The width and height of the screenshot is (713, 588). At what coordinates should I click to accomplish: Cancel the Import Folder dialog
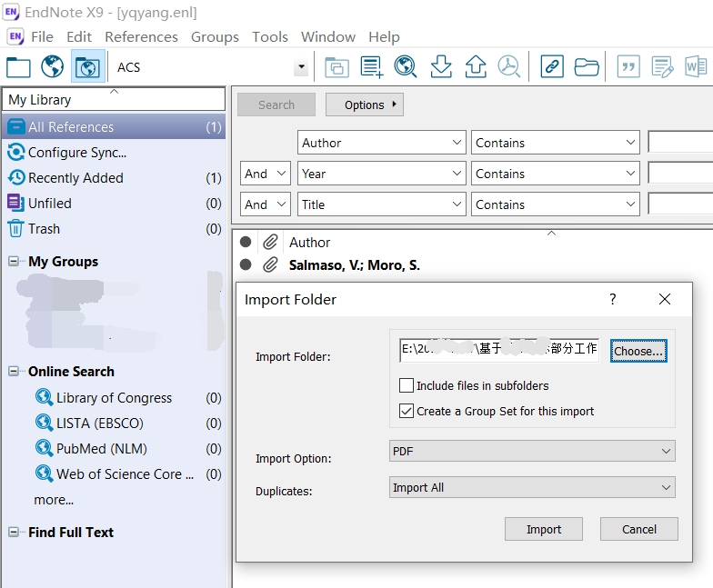(638, 529)
